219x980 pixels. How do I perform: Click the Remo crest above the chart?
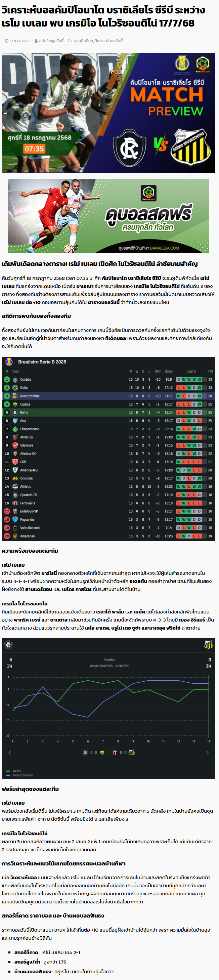(x=9, y=645)
